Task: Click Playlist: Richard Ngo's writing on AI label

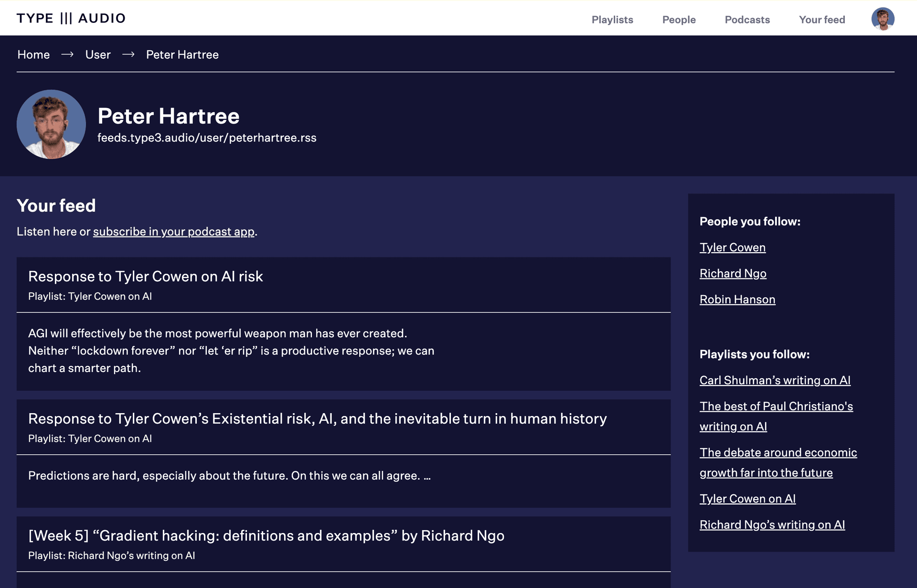Action: (112, 556)
